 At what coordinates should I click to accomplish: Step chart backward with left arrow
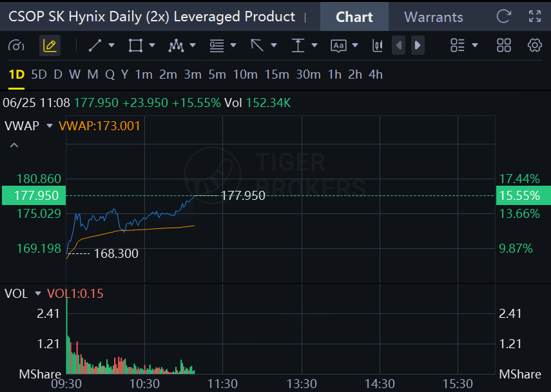click(x=398, y=45)
